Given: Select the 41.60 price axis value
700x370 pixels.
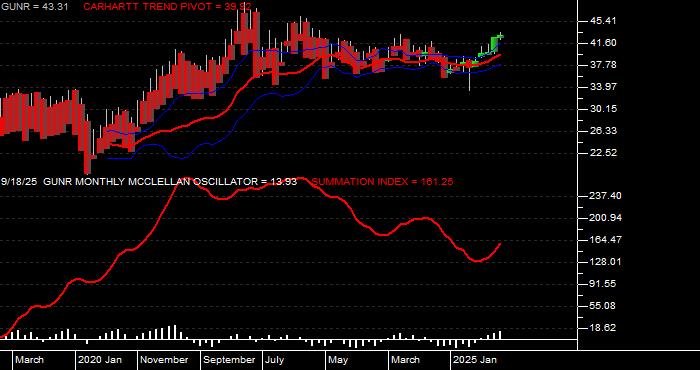Looking at the screenshot, I should point(603,43).
